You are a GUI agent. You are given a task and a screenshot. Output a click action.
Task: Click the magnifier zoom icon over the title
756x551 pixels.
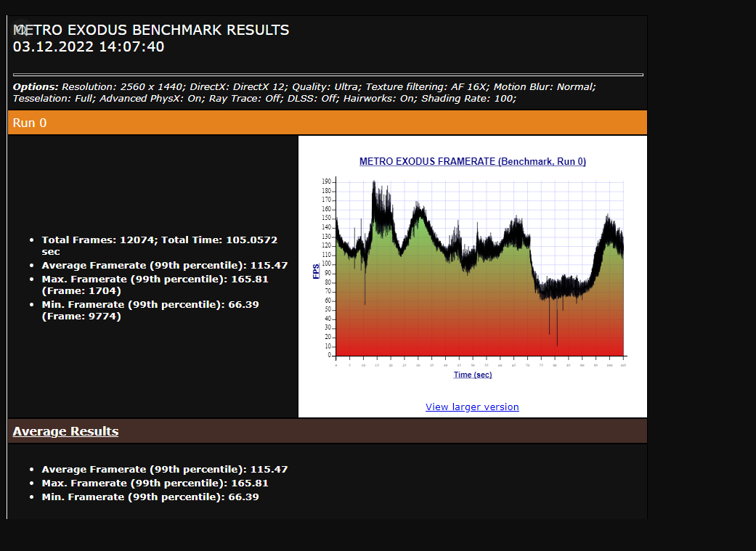coord(20,30)
